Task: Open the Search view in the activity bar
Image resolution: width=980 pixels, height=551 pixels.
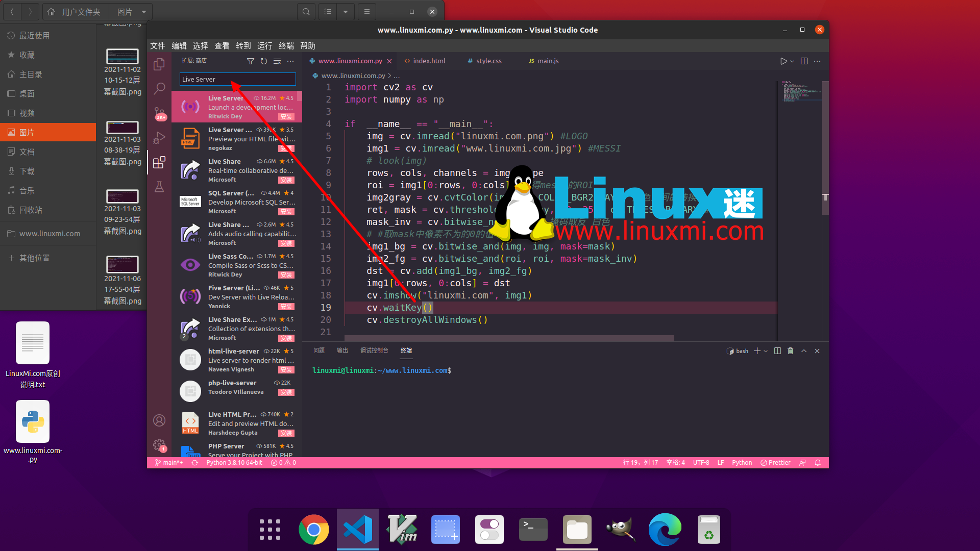Action: 159,88
